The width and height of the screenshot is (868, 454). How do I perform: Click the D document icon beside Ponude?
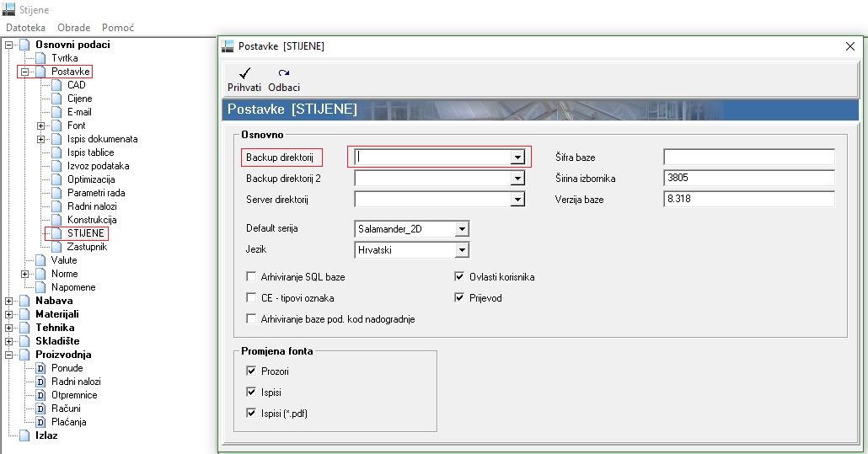[x=40, y=368]
